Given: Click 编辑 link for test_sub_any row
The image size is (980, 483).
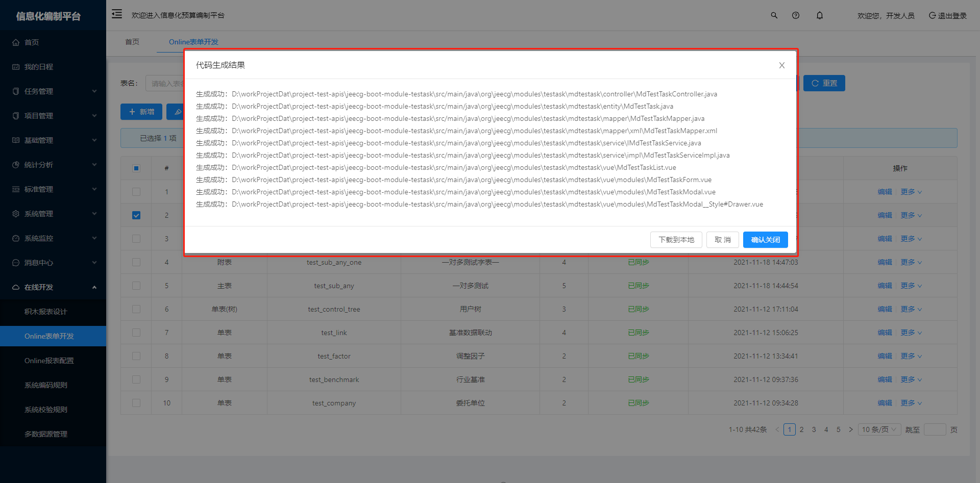Looking at the screenshot, I should point(885,286).
